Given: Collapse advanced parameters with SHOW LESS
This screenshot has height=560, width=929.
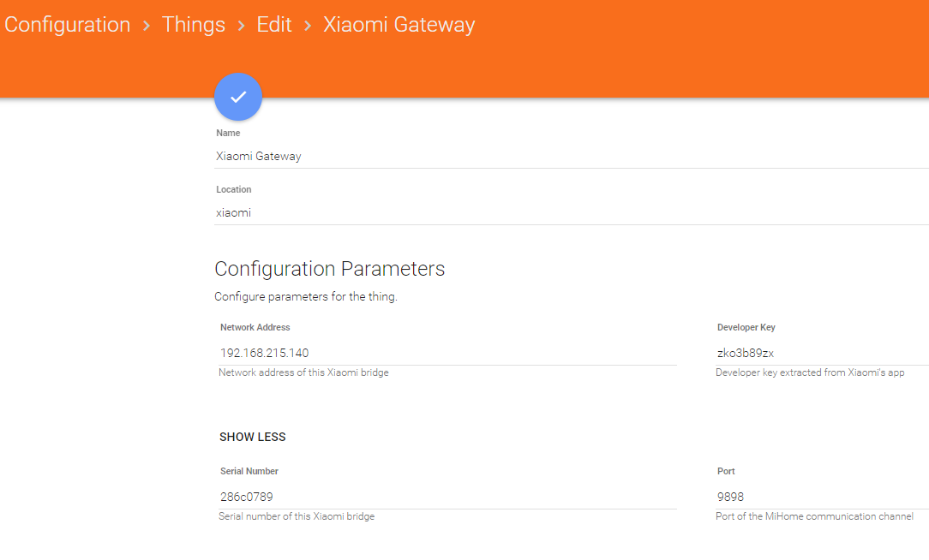Looking at the screenshot, I should pyautogui.click(x=253, y=437).
